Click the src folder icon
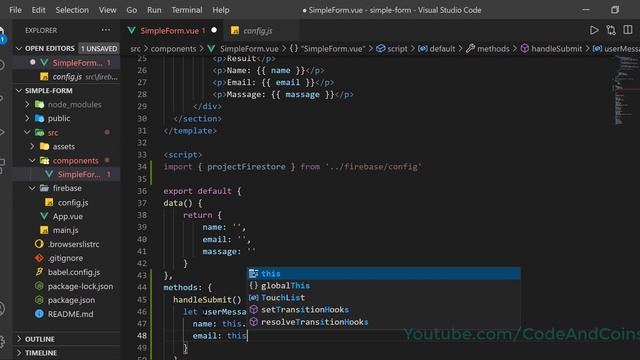 coord(40,132)
